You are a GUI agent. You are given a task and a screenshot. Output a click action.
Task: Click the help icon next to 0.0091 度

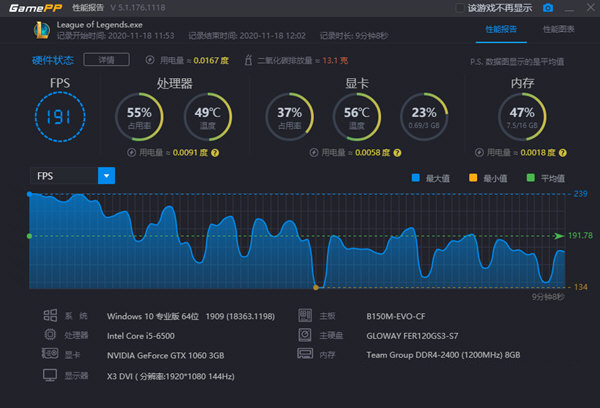coord(215,153)
